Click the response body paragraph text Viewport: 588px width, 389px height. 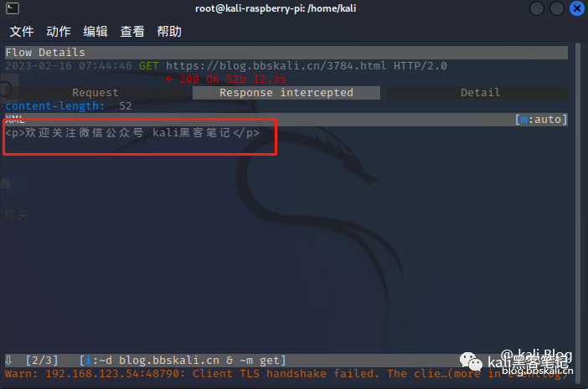132,132
